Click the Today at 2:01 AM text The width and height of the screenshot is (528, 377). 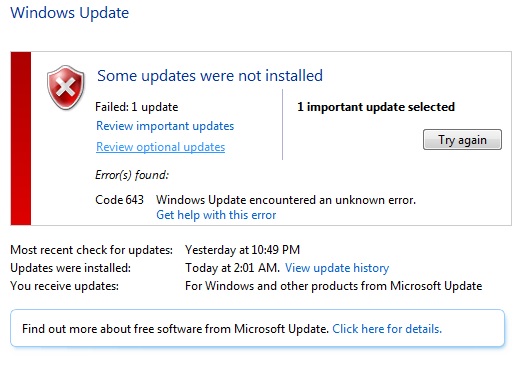(232, 268)
